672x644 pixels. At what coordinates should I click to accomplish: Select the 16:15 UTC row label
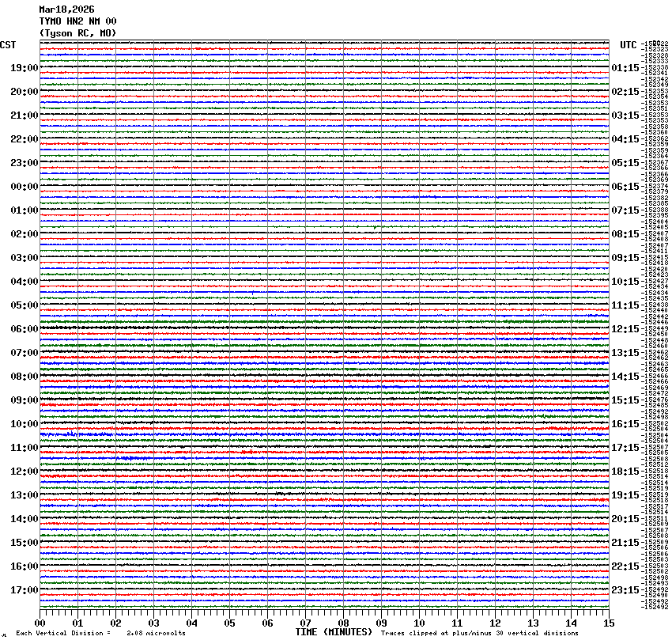pos(625,424)
